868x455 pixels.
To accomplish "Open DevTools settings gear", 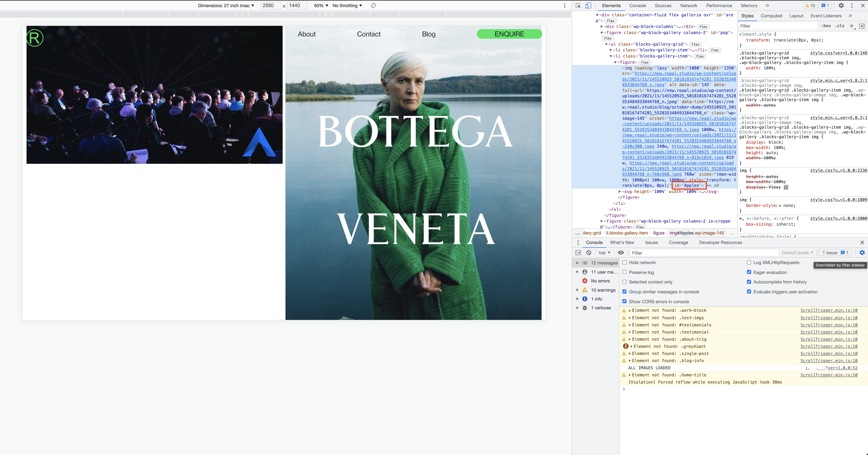I will (x=841, y=6).
